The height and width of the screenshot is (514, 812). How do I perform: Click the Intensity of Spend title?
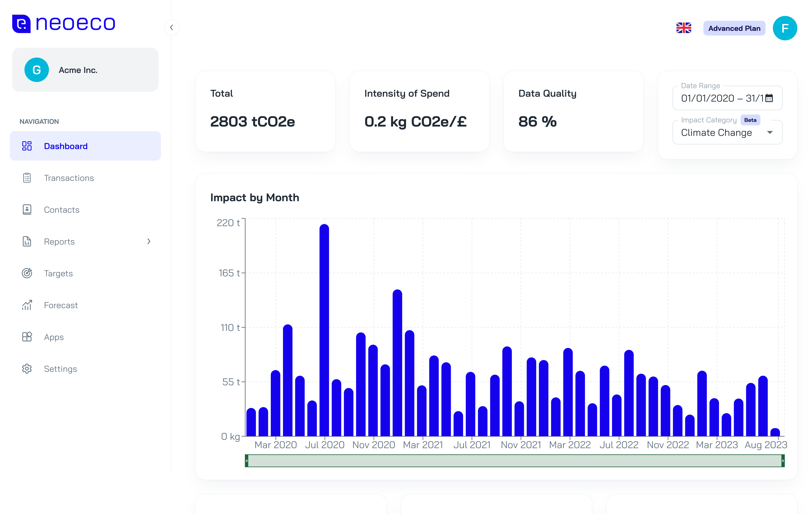tap(407, 93)
